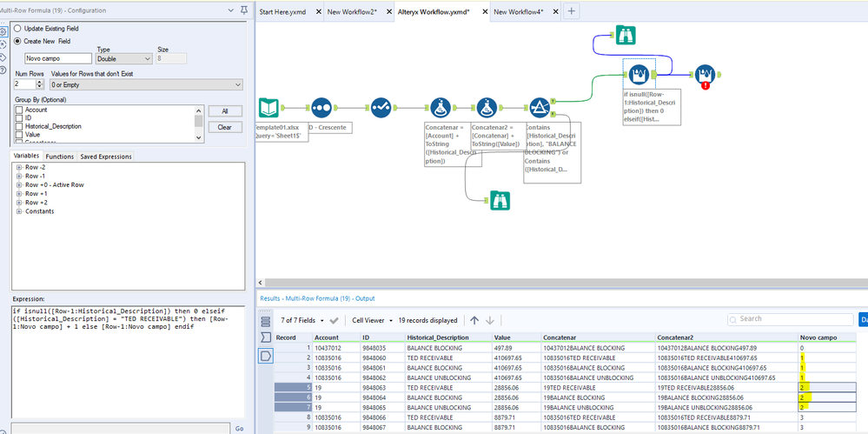The height and width of the screenshot is (434, 868).
Task: Check the Account group-by checkbox
Action: [18, 110]
